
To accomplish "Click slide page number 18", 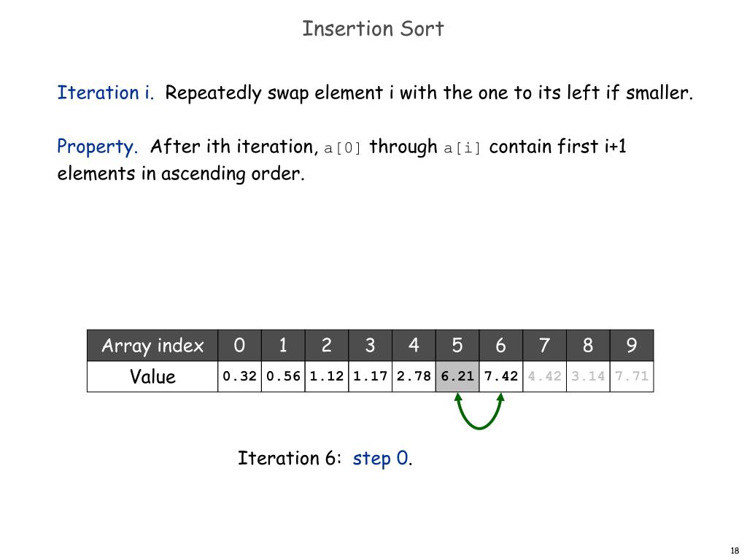I will tap(735, 551).
